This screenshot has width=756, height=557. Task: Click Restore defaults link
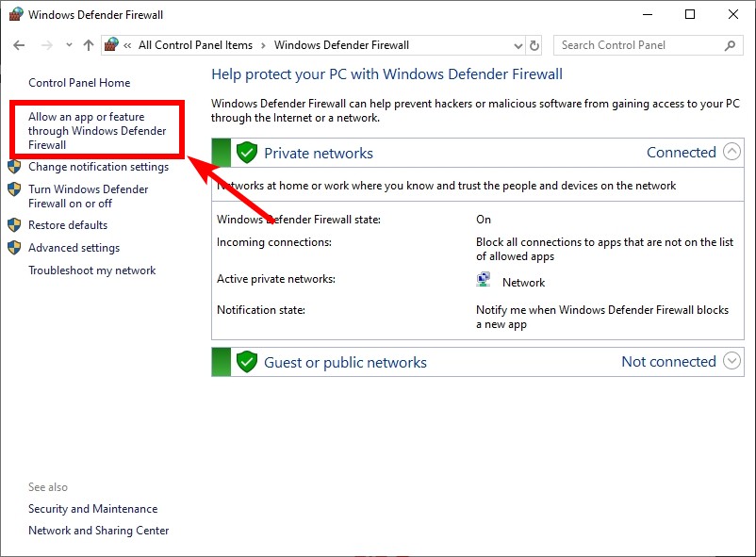pos(68,225)
